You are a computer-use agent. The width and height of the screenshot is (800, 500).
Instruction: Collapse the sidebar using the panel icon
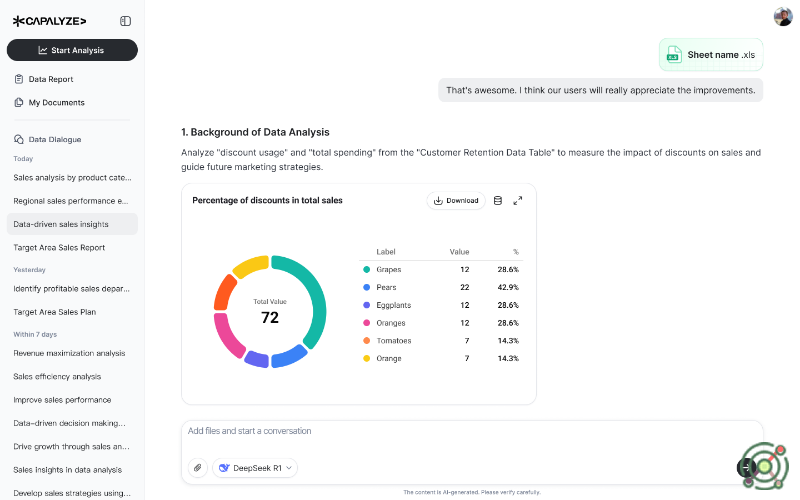coord(125,20)
